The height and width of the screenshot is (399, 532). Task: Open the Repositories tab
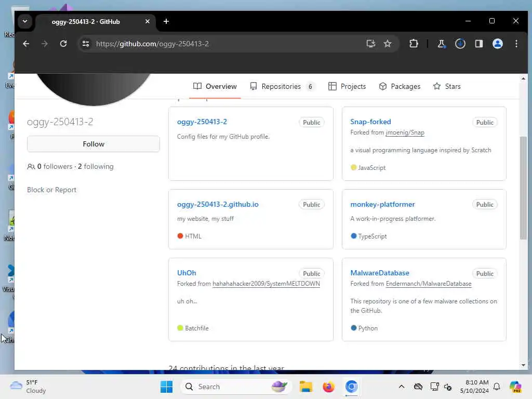coord(282,87)
